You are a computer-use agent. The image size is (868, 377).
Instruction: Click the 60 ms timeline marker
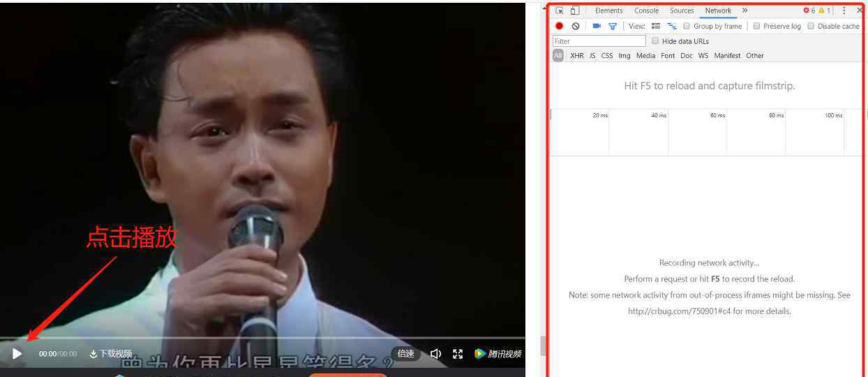(717, 115)
